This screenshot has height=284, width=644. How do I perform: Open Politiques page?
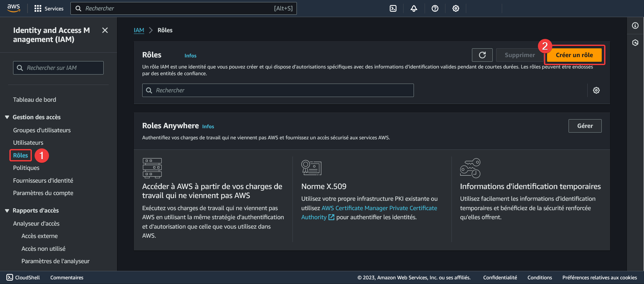coord(26,168)
